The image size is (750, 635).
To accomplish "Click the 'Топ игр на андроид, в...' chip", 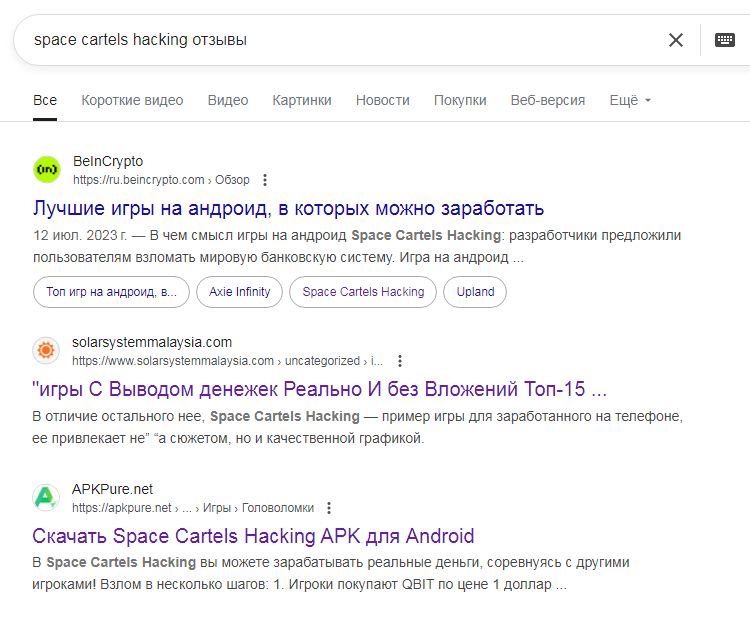I will (111, 292).
